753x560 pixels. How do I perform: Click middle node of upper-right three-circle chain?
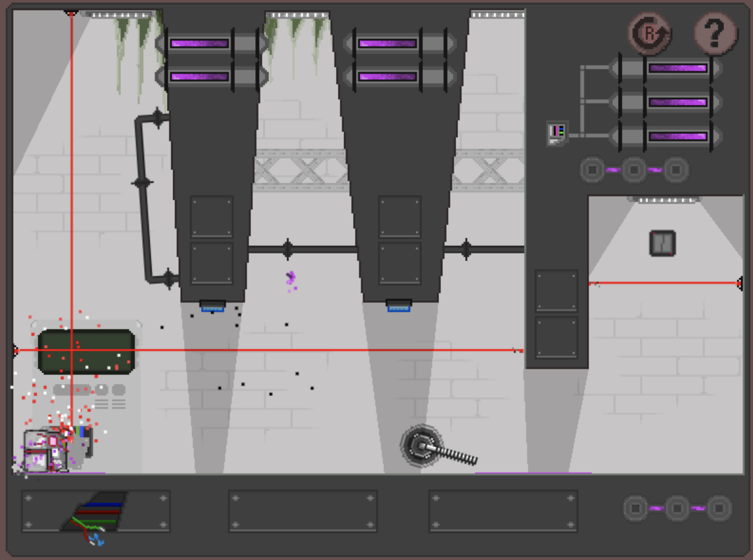pyautogui.click(x=634, y=170)
